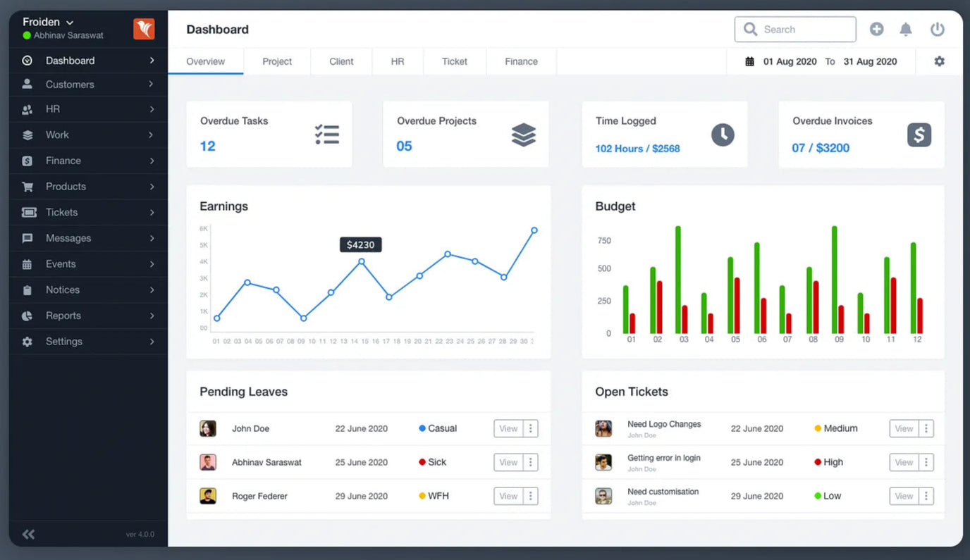Click the Overdue Projects layers icon
Screen dimensions: 970x560
tap(524, 135)
